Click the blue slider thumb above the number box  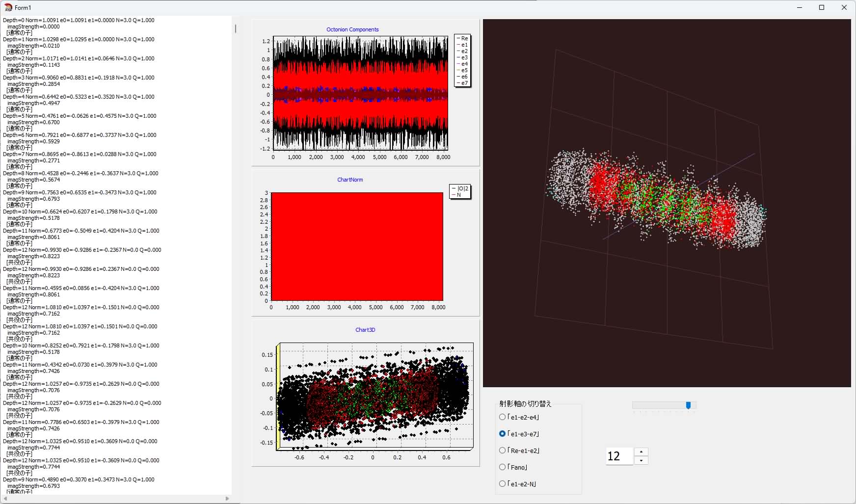[x=688, y=405]
